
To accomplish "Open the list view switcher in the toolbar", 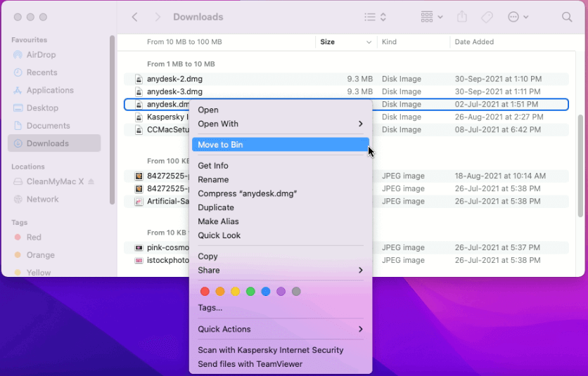I will (375, 17).
